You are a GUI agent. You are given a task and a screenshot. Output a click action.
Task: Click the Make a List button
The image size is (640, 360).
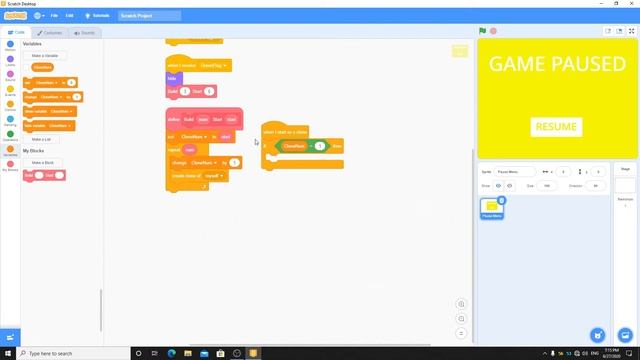point(41,140)
